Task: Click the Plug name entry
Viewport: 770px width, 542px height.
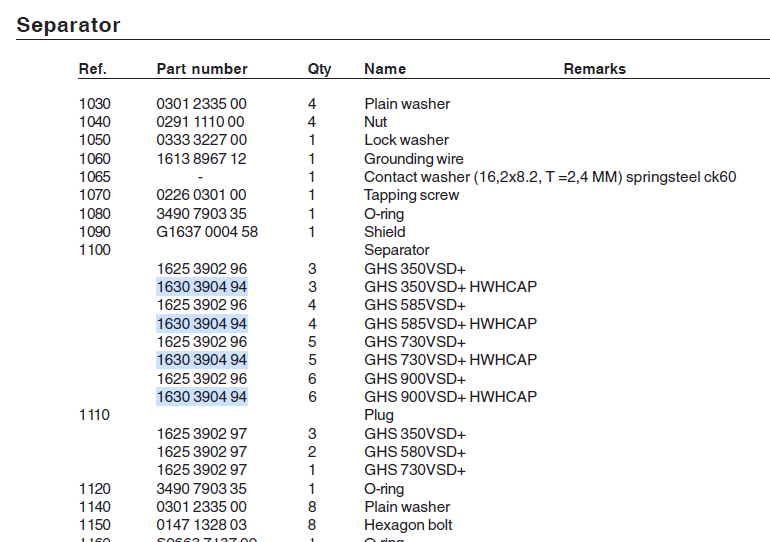Action: point(379,415)
